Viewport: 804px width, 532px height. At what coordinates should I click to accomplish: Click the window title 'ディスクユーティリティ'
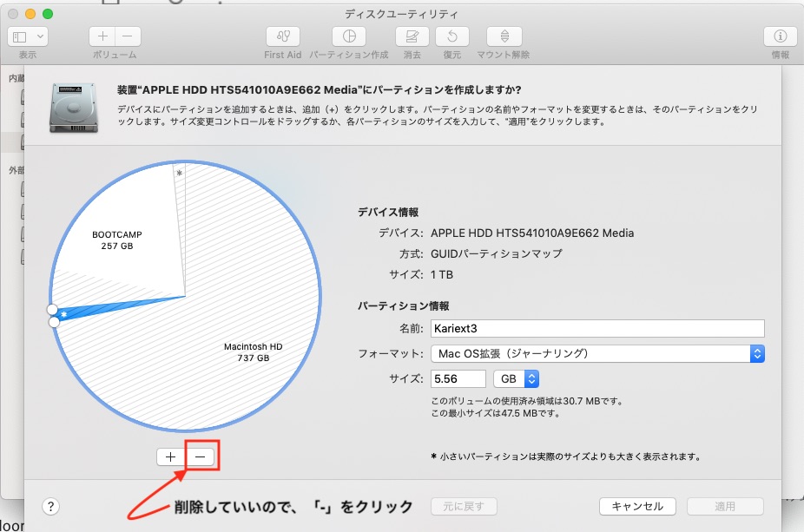[x=401, y=14]
